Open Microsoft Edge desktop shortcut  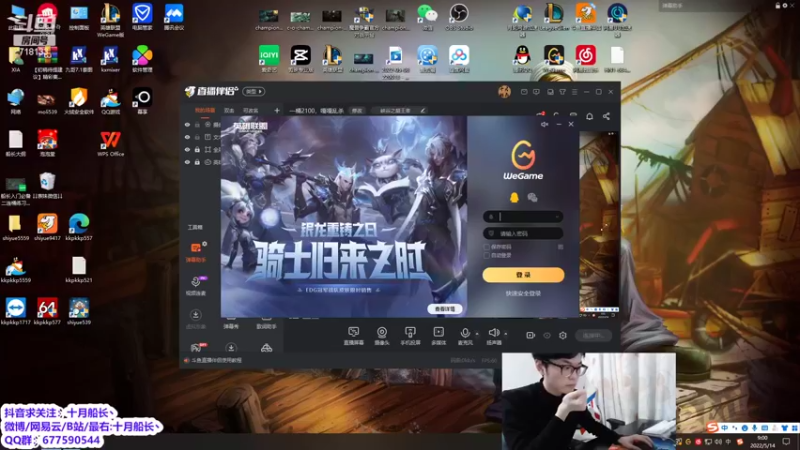[x=79, y=228]
